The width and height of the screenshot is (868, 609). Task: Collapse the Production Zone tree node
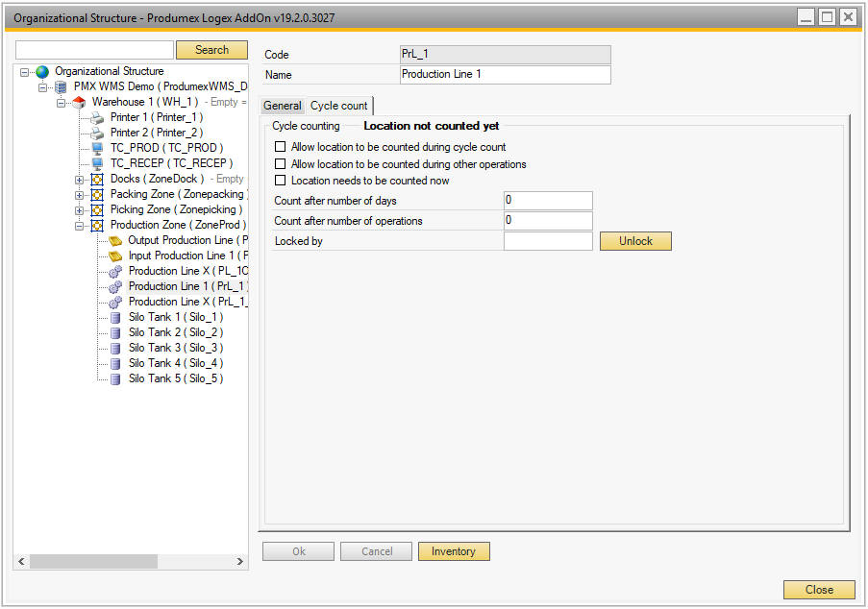(79, 225)
